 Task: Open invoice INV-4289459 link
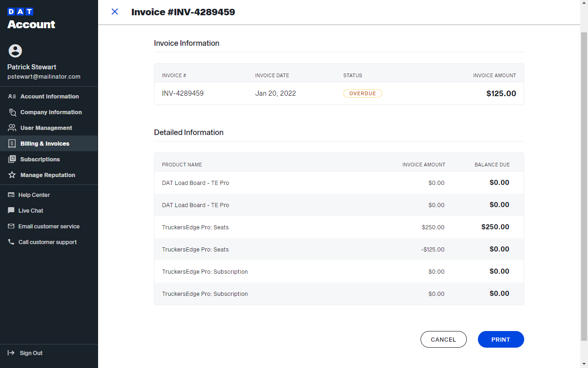tap(183, 93)
